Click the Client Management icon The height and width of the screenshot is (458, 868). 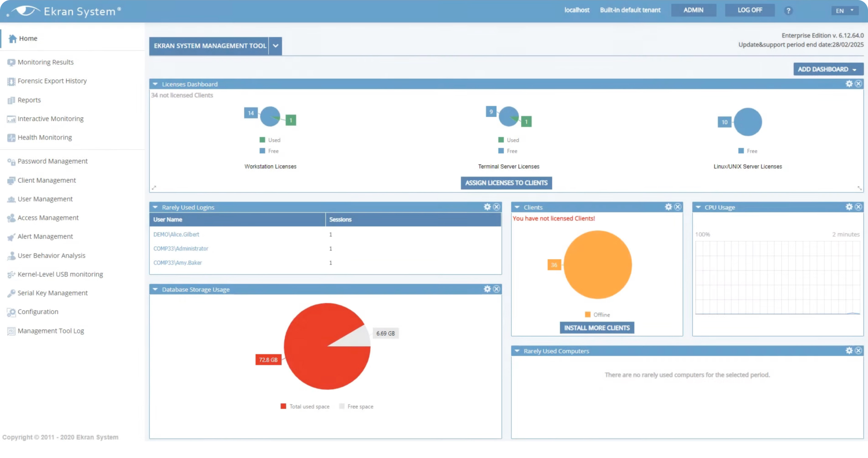11,181
